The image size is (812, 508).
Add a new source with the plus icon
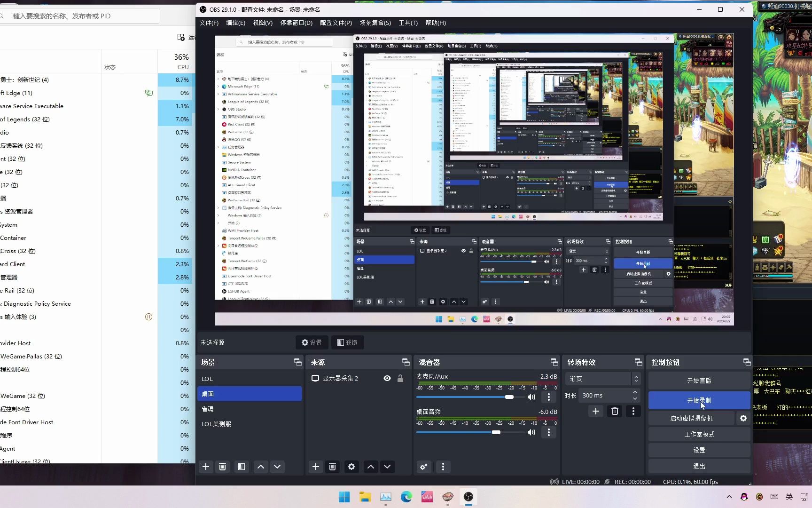[x=316, y=467]
